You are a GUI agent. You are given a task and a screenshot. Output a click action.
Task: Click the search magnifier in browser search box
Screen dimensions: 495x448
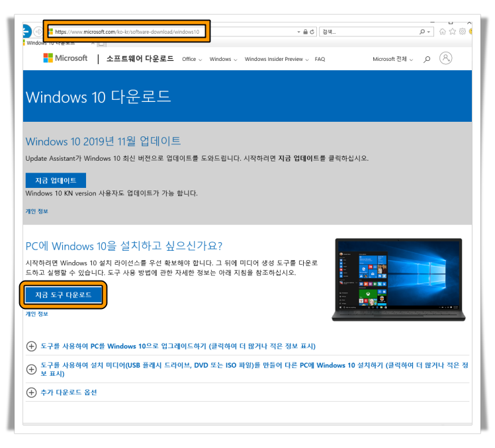point(422,32)
